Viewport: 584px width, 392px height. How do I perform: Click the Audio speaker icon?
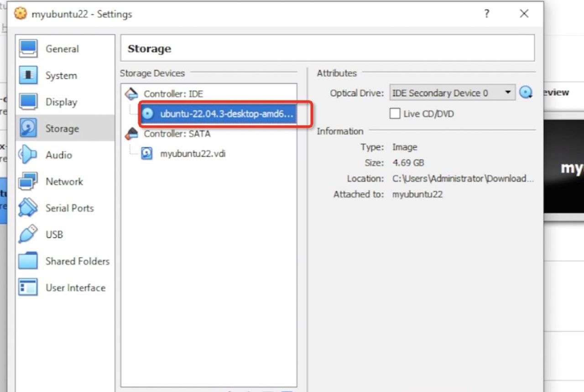click(27, 155)
